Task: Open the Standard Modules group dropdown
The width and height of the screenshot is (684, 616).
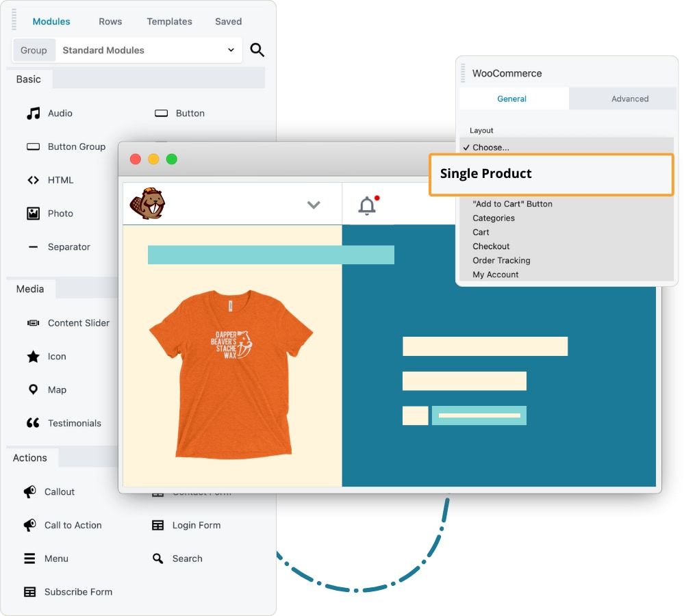Action: tap(149, 50)
